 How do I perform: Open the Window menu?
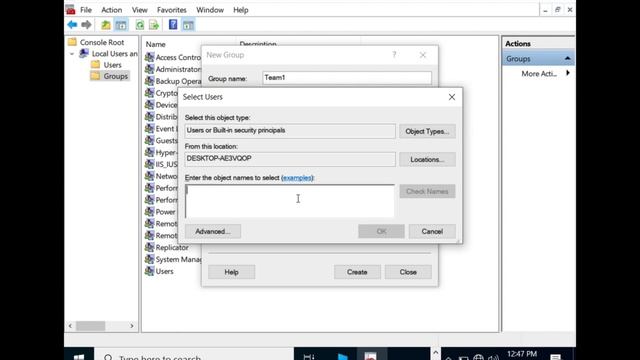point(210,10)
